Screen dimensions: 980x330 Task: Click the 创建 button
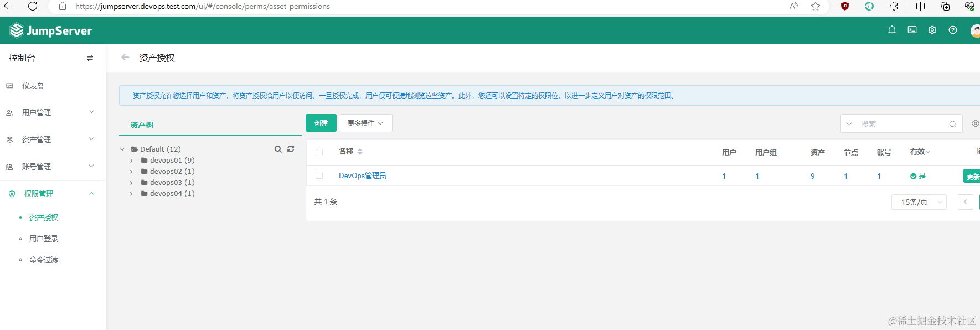click(x=321, y=123)
